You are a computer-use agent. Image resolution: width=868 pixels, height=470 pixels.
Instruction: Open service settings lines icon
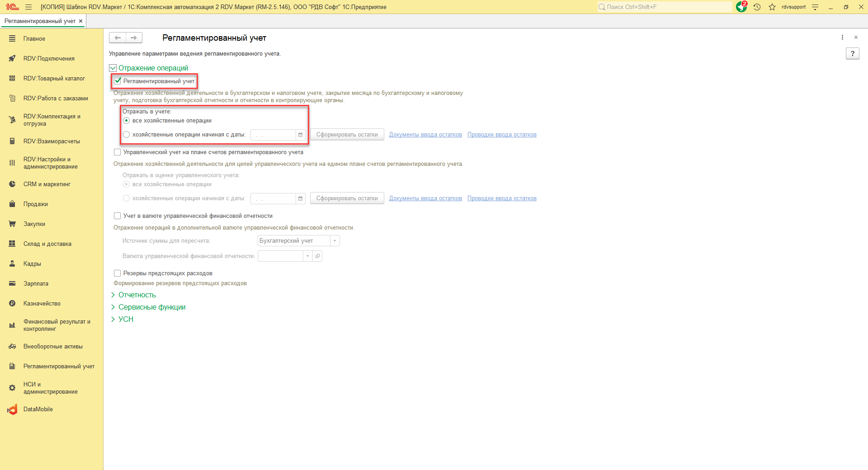(815, 7)
